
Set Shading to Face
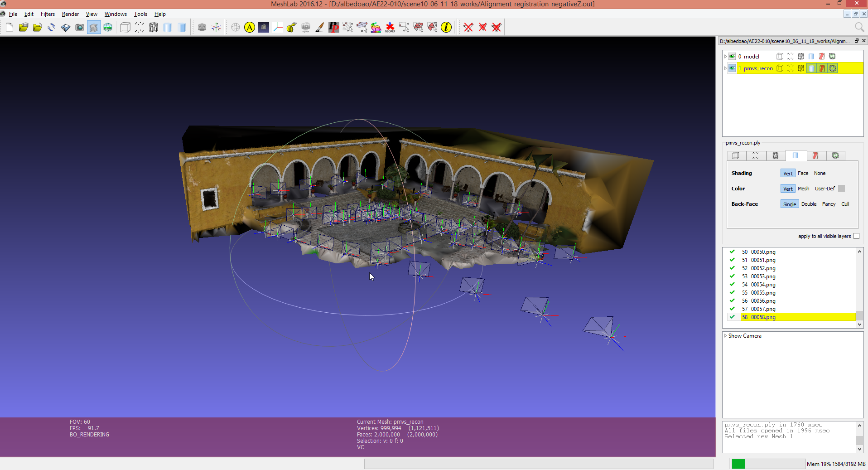[x=803, y=173]
